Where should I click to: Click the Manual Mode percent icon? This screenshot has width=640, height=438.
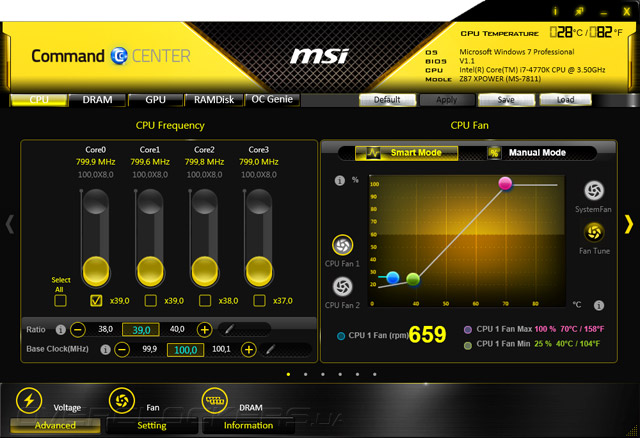point(494,153)
